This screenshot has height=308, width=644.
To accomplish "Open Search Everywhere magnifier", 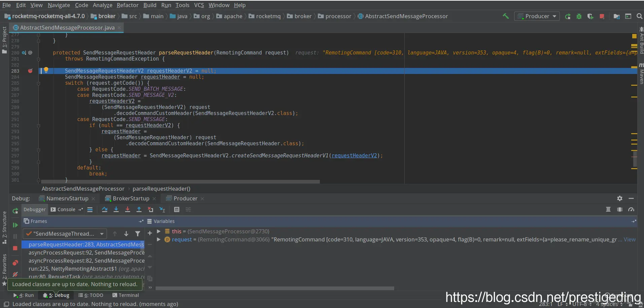I will coord(639,16).
